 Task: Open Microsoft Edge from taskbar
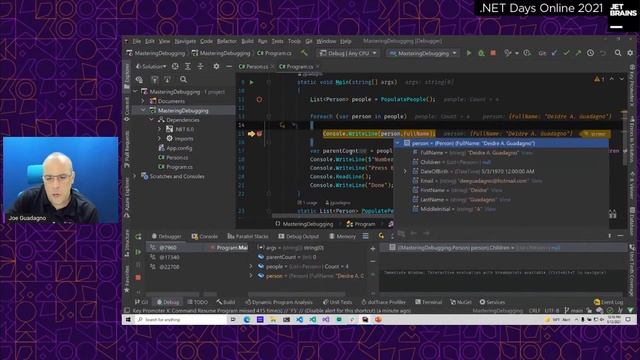[x=247, y=320]
